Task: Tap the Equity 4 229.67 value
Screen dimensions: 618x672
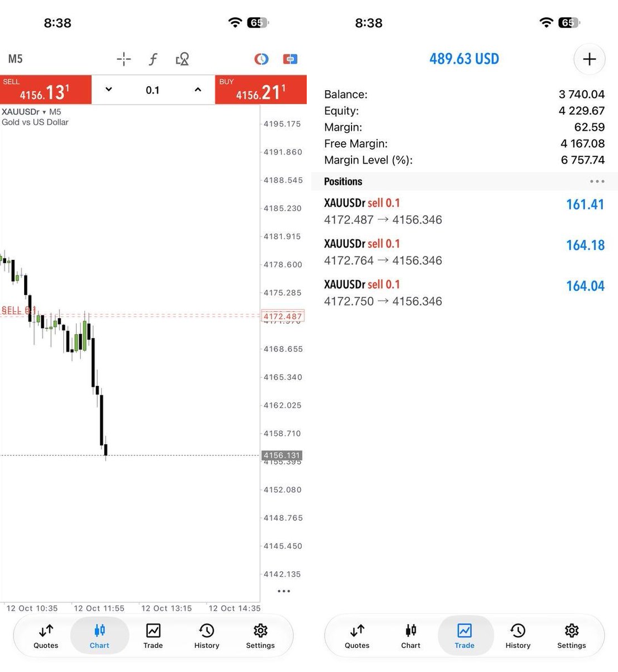Action: pyautogui.click(x=582, y=111)
